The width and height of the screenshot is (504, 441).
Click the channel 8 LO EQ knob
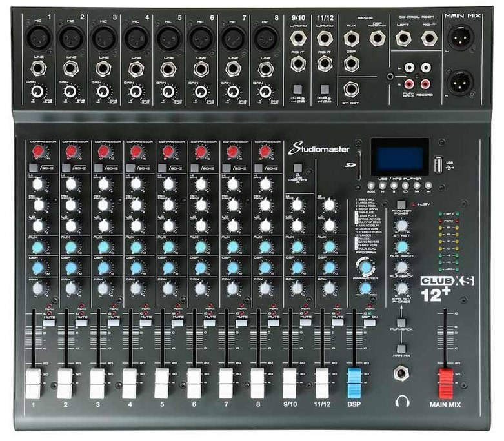point(265,226)
